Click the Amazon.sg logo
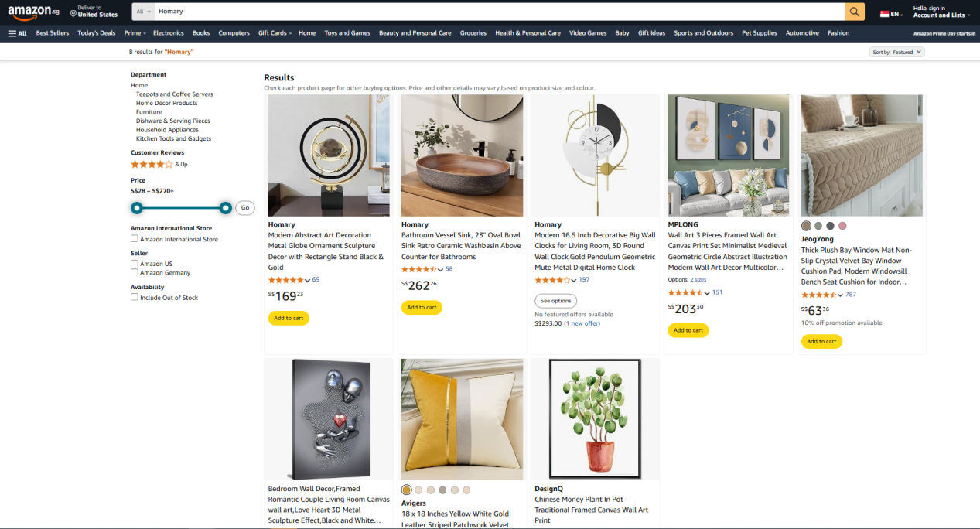This screenshot has width=980, height=529. pos(33,12)
